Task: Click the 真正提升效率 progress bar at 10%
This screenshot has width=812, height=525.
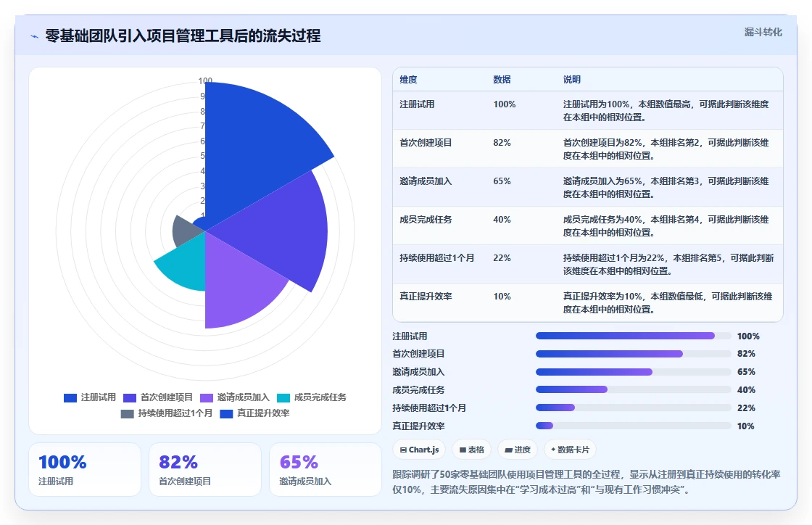Action: (x=634, y=426)
